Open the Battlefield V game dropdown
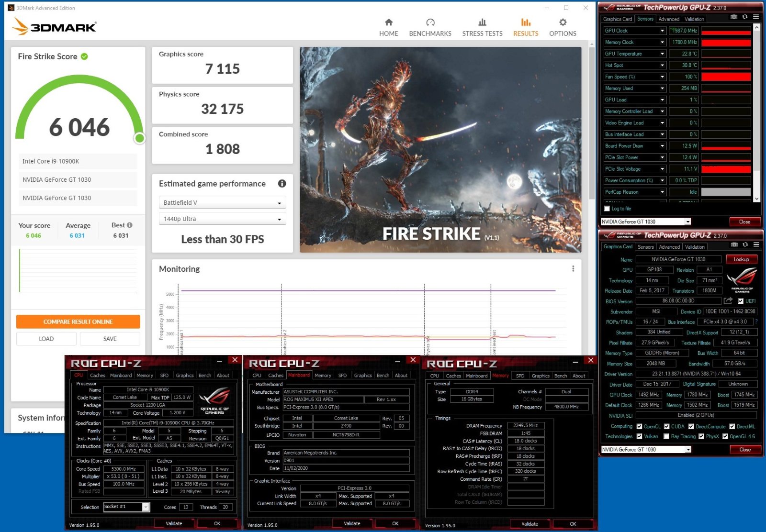766x532 pixels. pyautogui.click(x=222, y=202)
